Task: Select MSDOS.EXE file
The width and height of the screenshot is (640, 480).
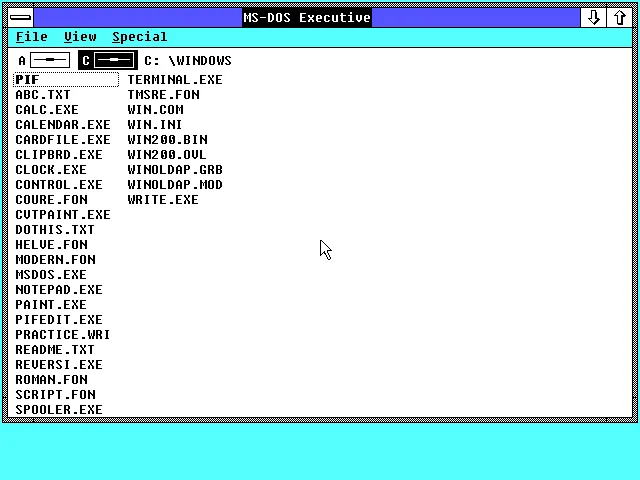Action: tap(51, 275)
